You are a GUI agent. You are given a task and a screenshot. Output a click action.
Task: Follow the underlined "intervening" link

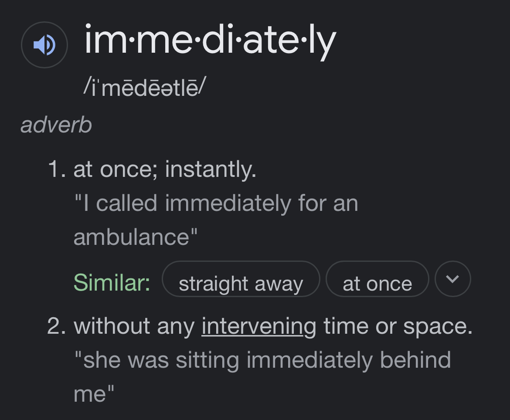point(259,326)
